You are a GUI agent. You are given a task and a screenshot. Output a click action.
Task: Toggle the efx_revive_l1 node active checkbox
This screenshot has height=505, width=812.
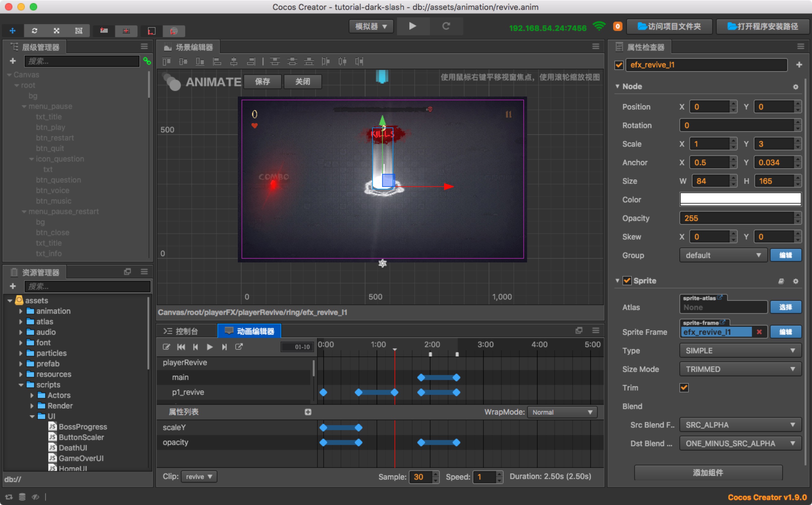(619, 65)
